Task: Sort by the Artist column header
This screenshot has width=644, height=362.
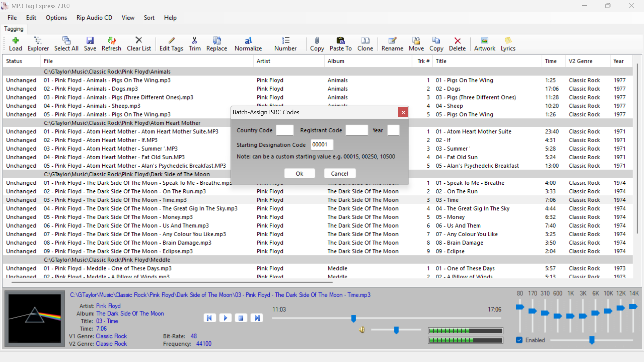Action: [x=289, y=61]
